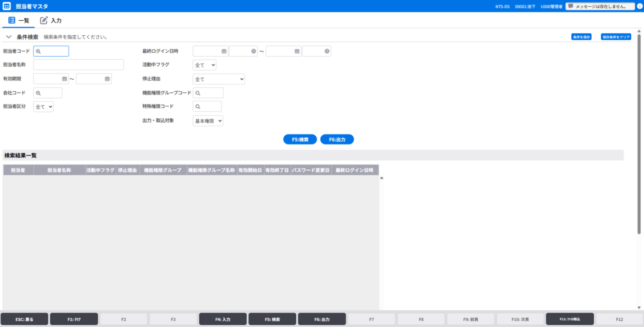The height and width of the screenshot is (327, 644).
Task: Click the 機能権限グループ column header
Action: pos(163,170)
